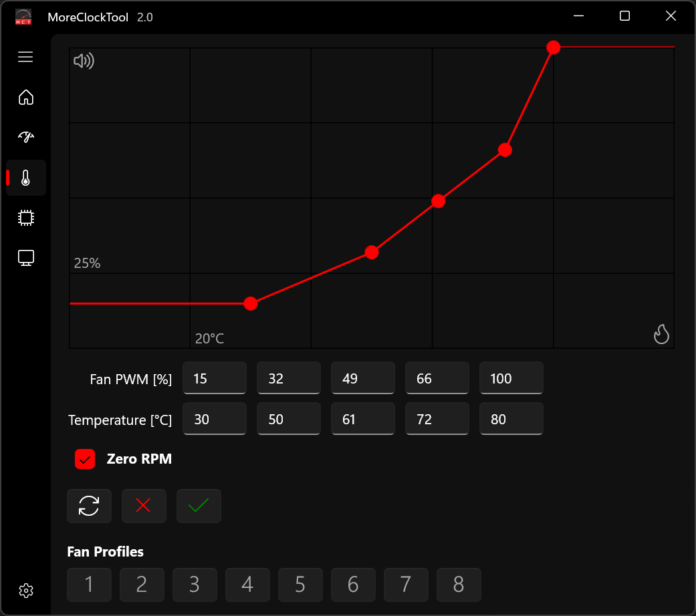
Task: Click the Temperature field showing 61
Action: [x=362, y=420]
